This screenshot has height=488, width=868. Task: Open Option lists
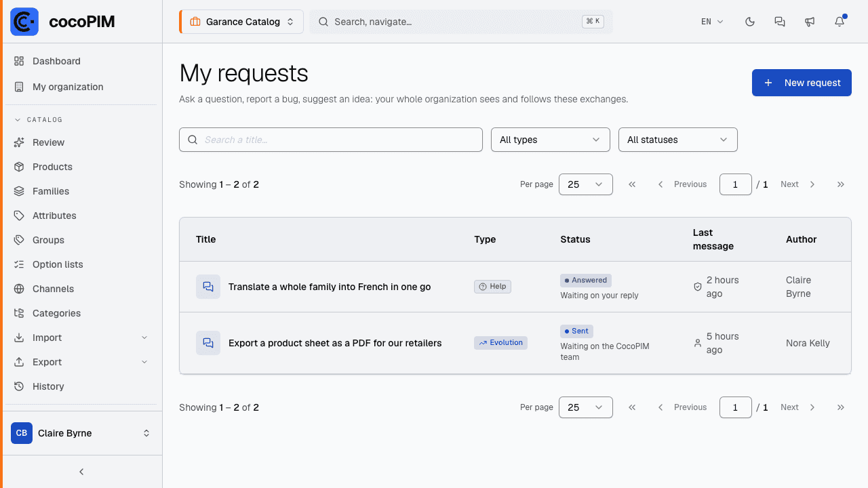pyautogui.click(x=81, y=264)
